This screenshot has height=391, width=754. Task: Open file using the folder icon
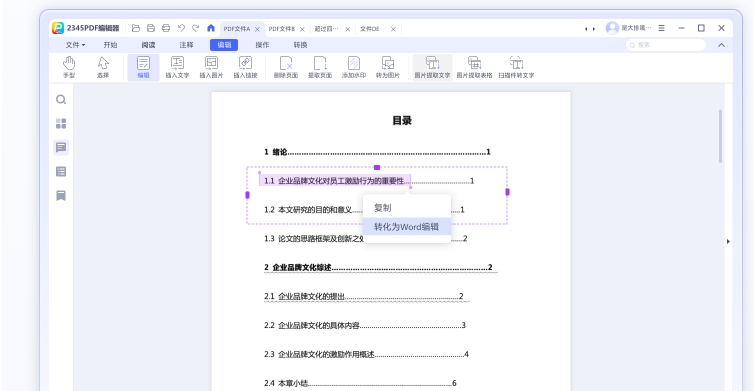pyautogui.click(x=136, y=28)
